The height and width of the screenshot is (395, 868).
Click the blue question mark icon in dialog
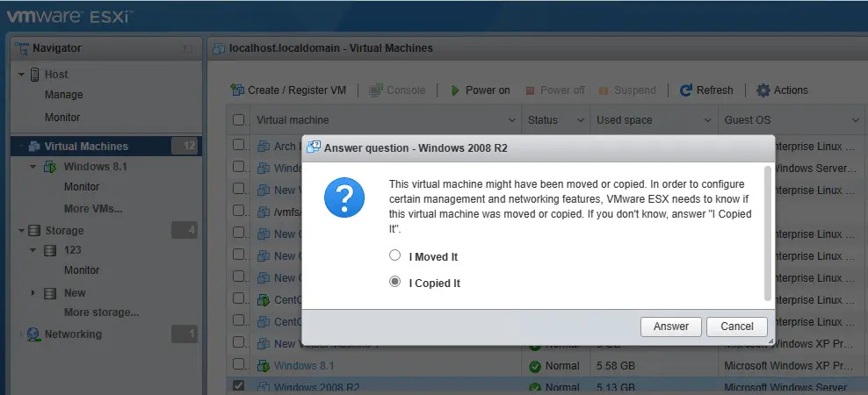coord(344,197)
